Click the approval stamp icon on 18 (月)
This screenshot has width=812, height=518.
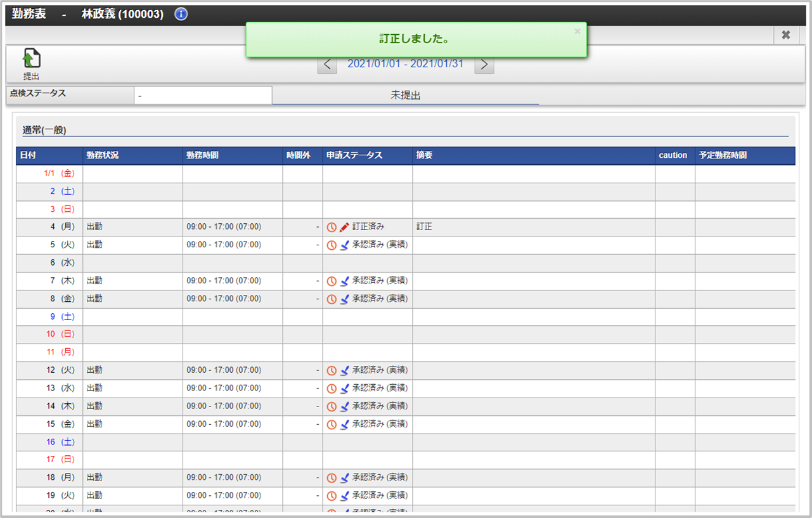coord(344,478)
